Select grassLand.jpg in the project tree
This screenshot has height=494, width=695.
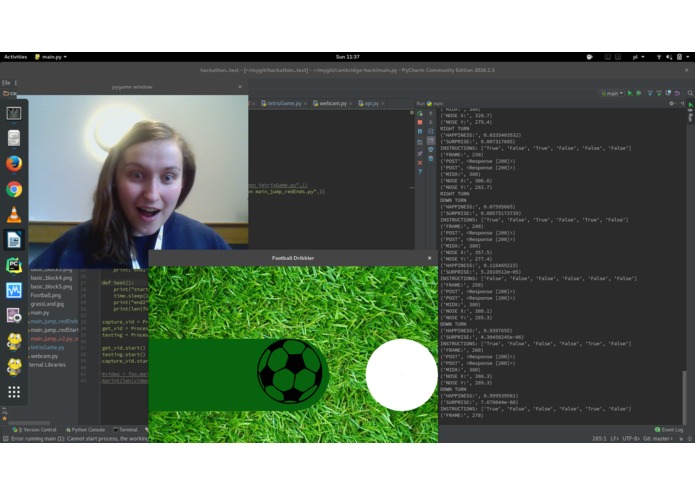[47, 304]
